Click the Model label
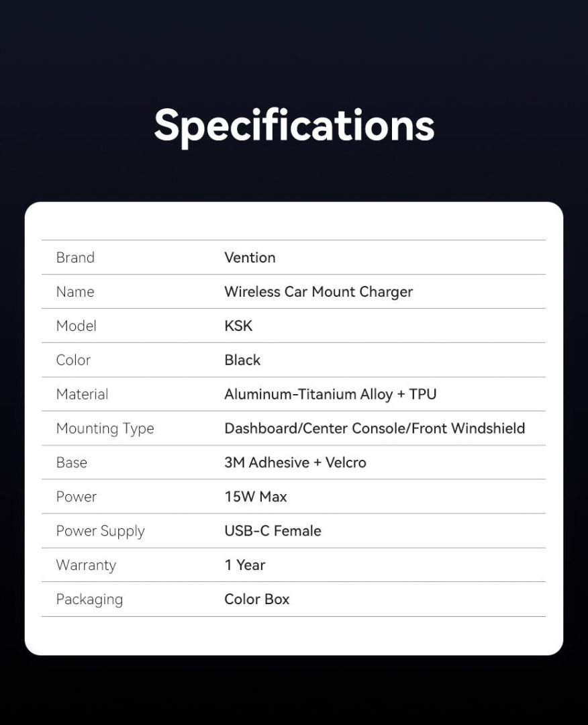The width and height of the screenshot is (588, 725). (77, 326)
